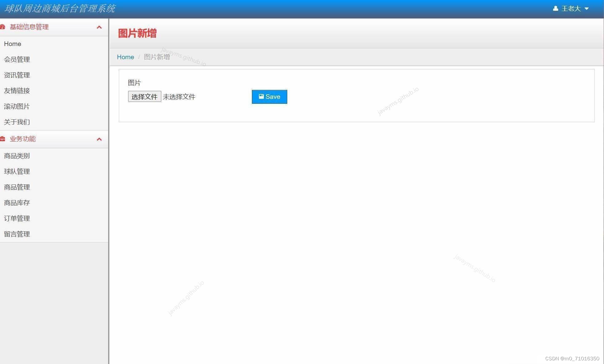Open 商品类别 under 业务功能
This screenshot has height=364, width=604.
(17, 156)
